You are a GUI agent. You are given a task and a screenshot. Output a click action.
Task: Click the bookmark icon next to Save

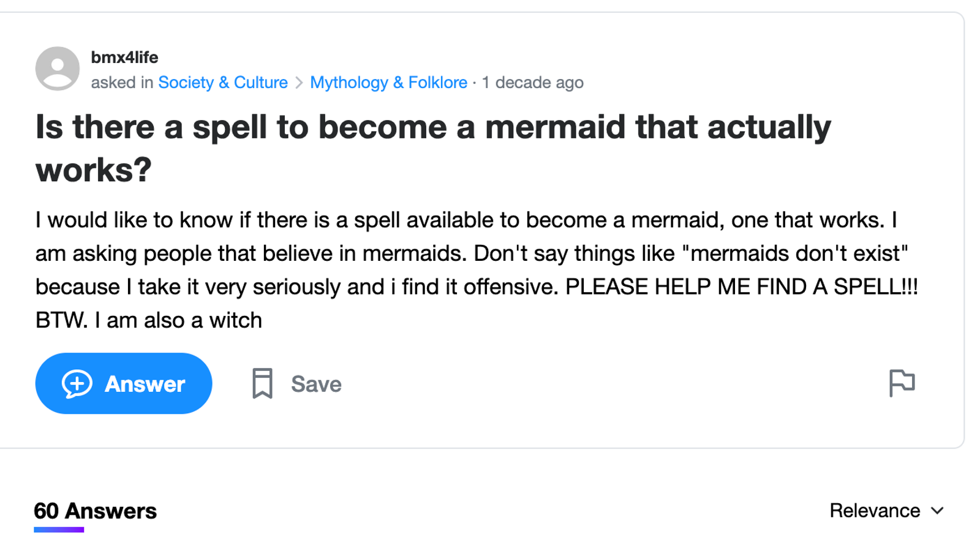pos(263,383)
